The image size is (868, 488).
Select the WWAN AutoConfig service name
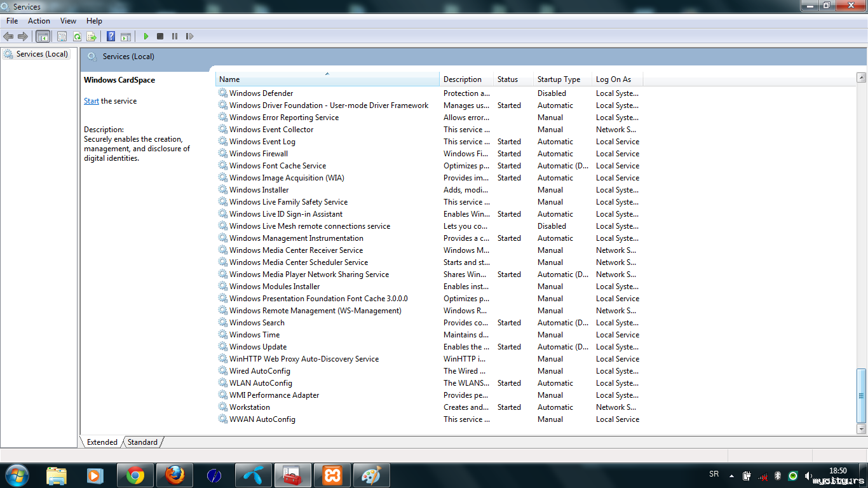point(262,419)
